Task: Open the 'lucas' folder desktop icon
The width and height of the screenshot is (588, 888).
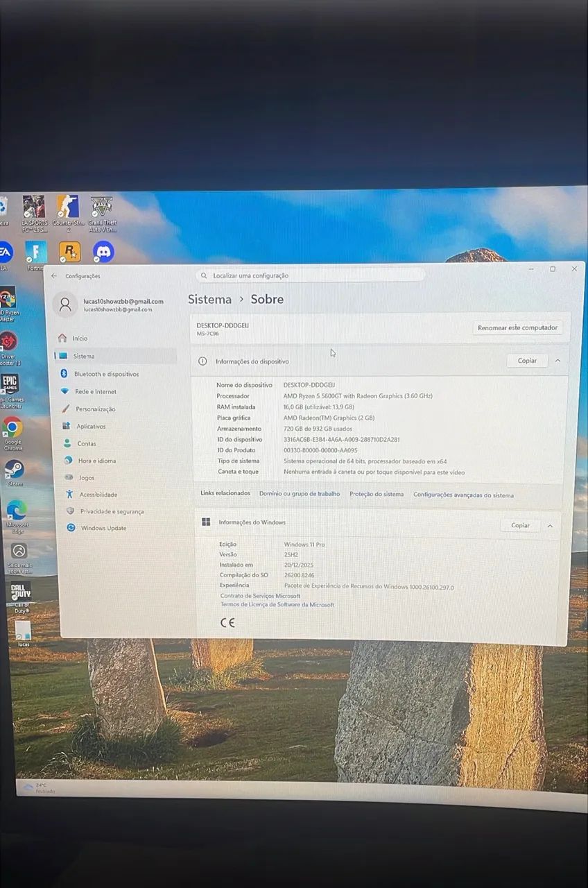Action: [x=23, y=633]
